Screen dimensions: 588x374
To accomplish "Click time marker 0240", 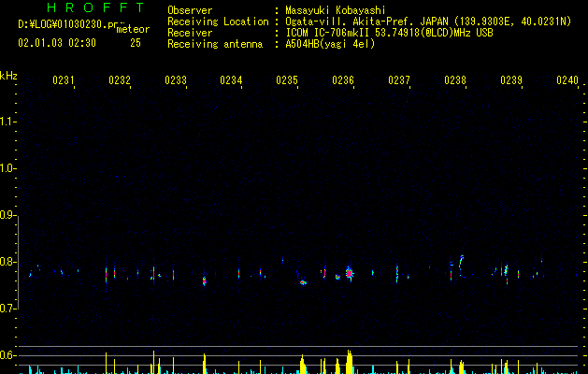I will pos(567,80).
